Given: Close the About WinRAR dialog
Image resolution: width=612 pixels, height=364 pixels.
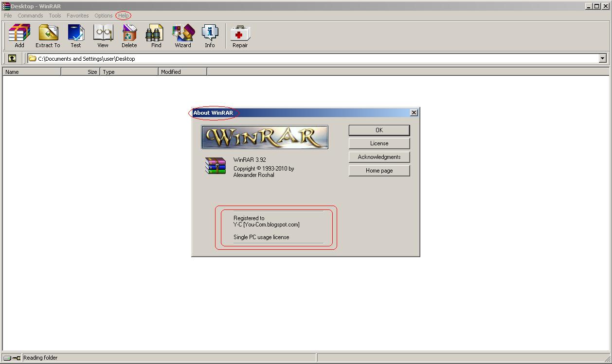Looking at the screenshot, I should (414, 113).
